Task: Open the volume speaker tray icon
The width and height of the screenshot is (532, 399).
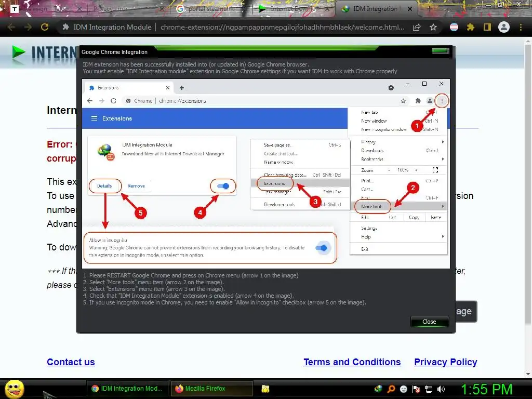Action: (441, 389)
